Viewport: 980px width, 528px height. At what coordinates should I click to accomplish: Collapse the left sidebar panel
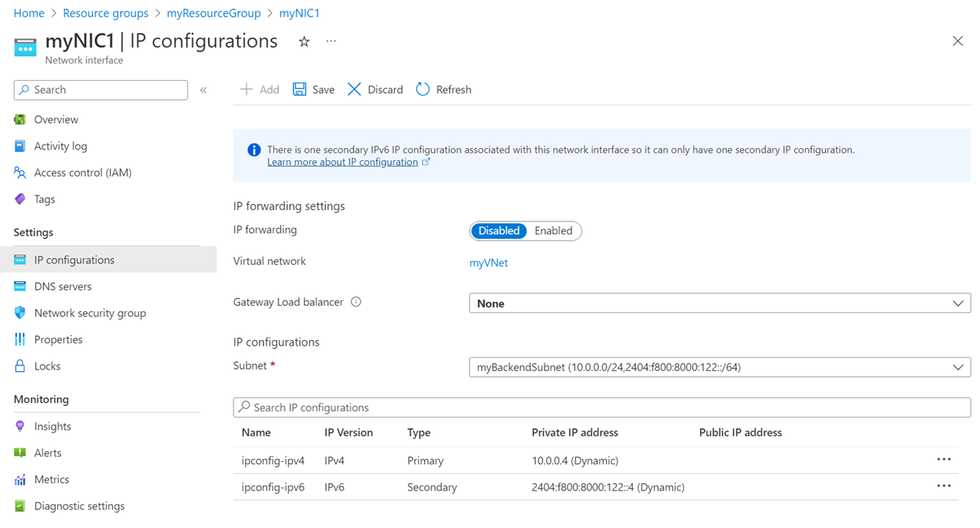203,90
